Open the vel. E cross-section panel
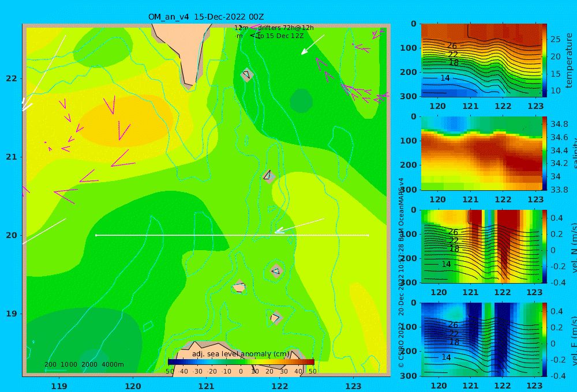 point(481,340)
